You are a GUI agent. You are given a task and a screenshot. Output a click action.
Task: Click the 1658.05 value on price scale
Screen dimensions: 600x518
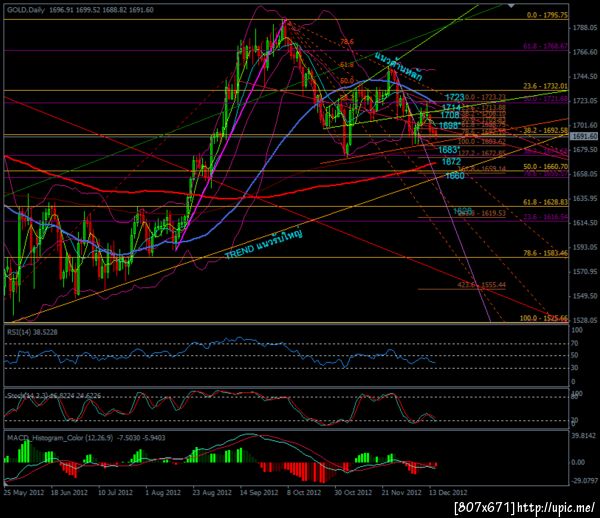pyautogui.click(x=585, y=174)
